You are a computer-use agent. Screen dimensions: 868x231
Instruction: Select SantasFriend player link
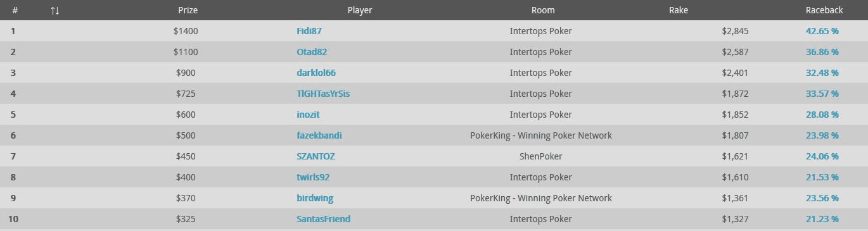pos(323,219)
